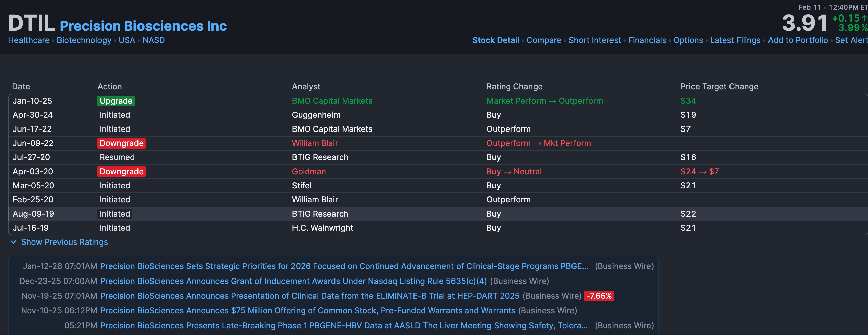Click BMO Capital Markets in upgrade row

[x=332, y=101]
